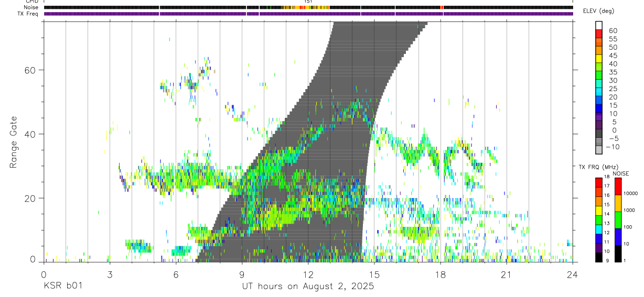
Task: Click the '11' label on the TX FRQ scale
Action: (606, 242)
